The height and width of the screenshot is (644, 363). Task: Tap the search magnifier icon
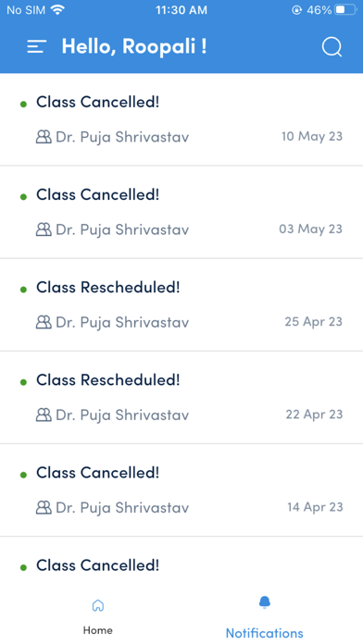[x=332, y=47]
